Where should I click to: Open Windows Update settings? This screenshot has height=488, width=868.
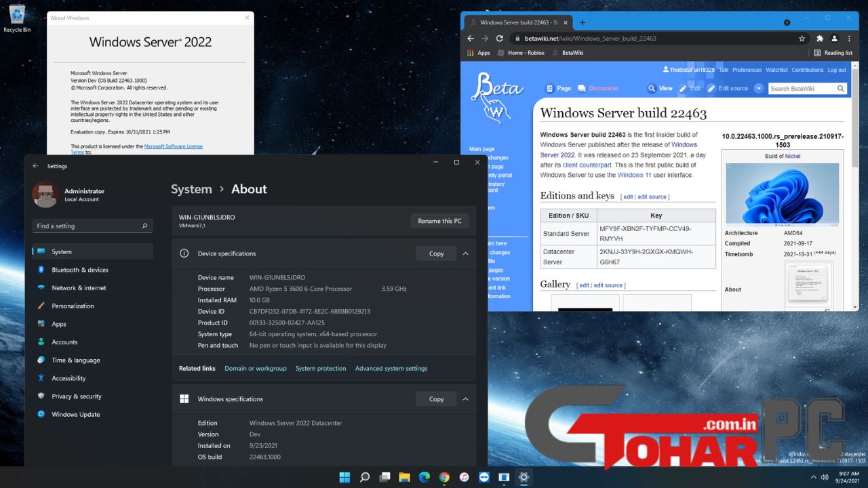(x=92, y=414)
